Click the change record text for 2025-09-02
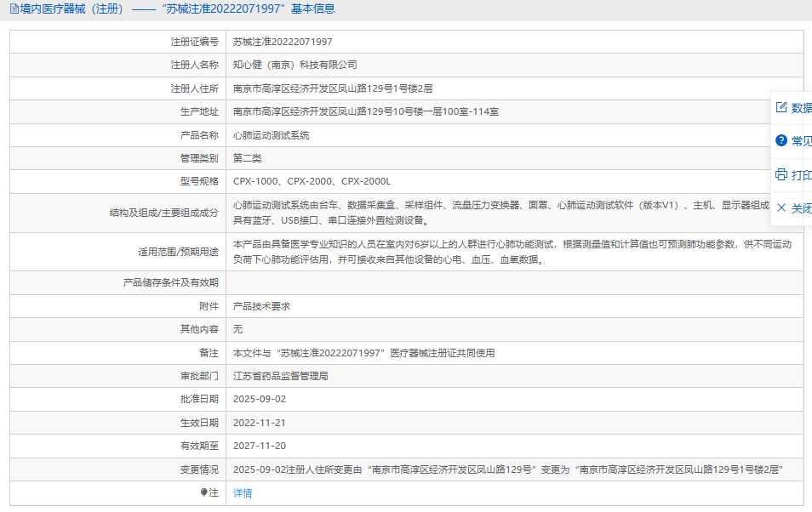Image resolution: width=812 pixels, height=512 pixels. click(508, 469)
